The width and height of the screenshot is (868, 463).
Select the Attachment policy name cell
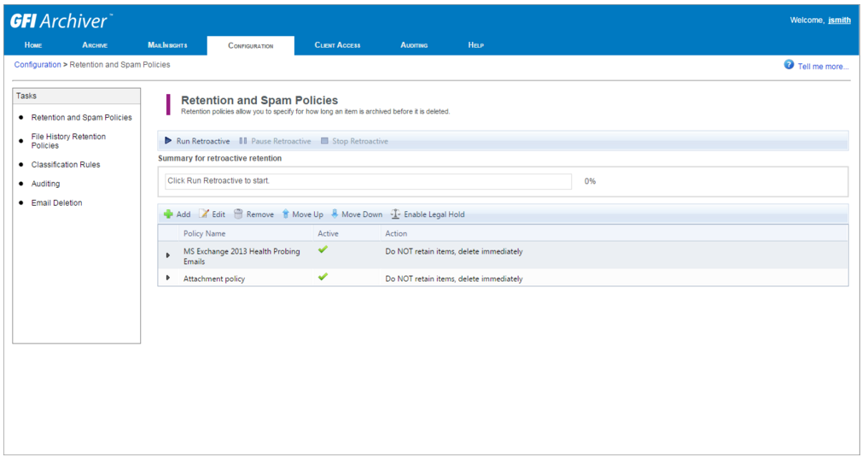point(214,278)
